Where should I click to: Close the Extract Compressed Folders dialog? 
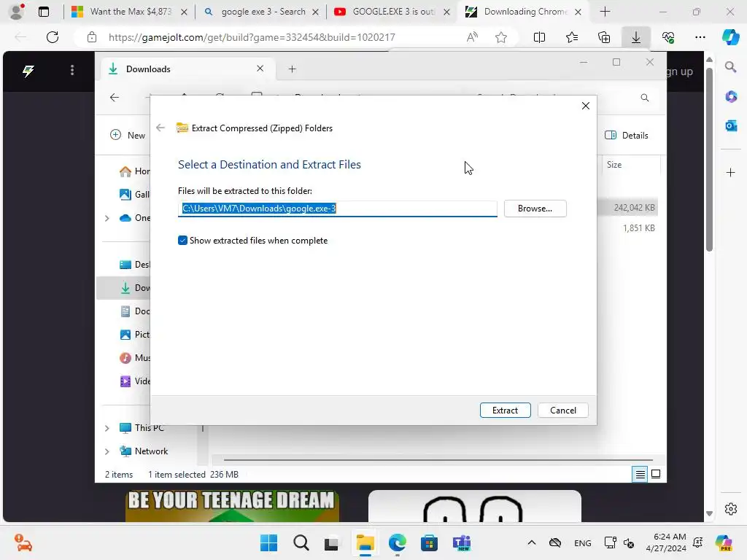point(586,106)
